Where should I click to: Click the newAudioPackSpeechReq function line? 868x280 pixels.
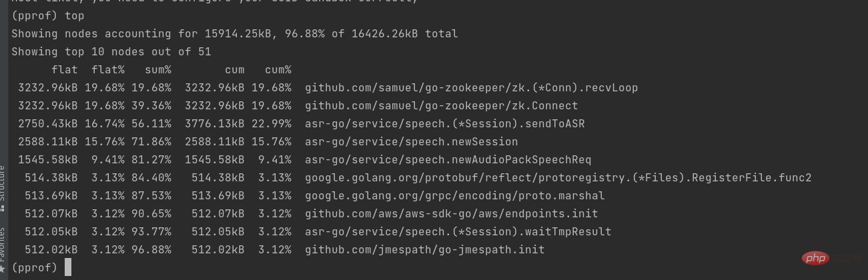(x=448, y=159)
